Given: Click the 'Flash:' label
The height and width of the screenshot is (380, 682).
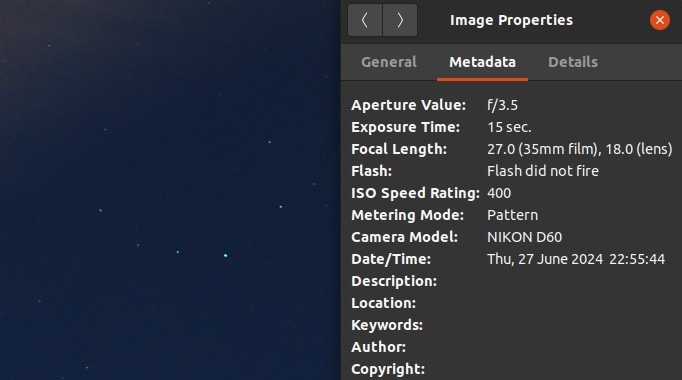Looking at the screenshot, I should (371, 171).
